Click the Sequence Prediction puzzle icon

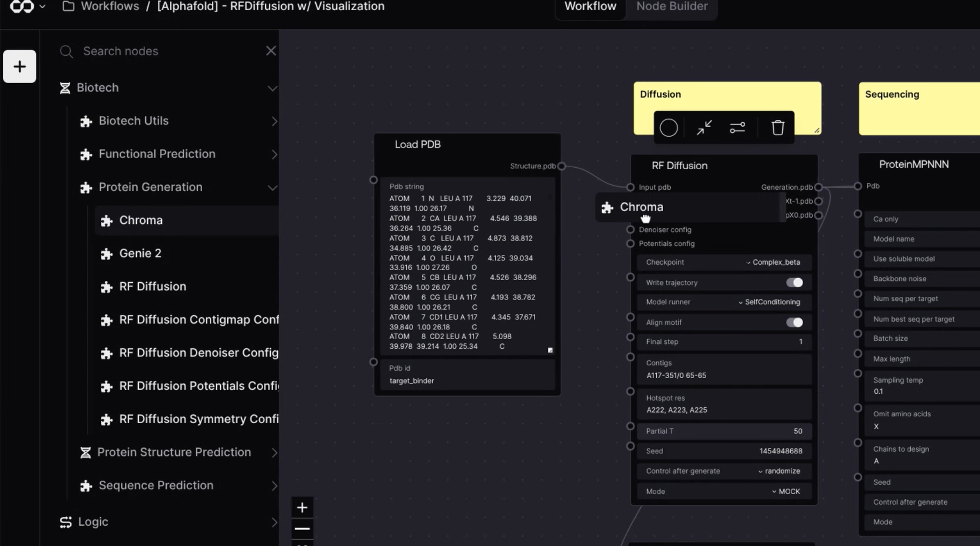pyautogui.click(x=86, y=485)
